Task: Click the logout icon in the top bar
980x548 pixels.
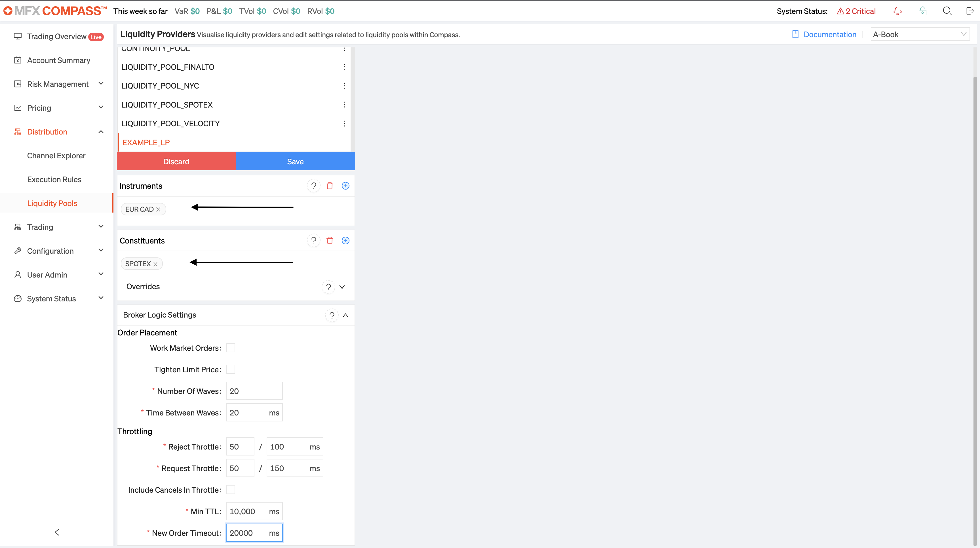Action: pos(970,11)
